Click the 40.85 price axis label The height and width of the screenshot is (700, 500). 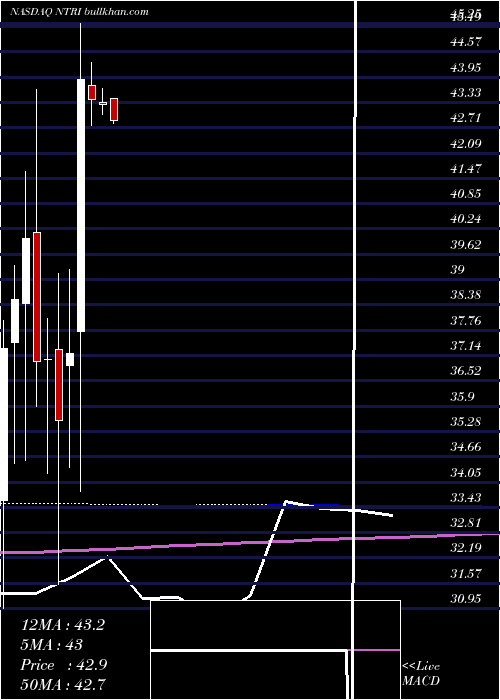pos(466,194)
